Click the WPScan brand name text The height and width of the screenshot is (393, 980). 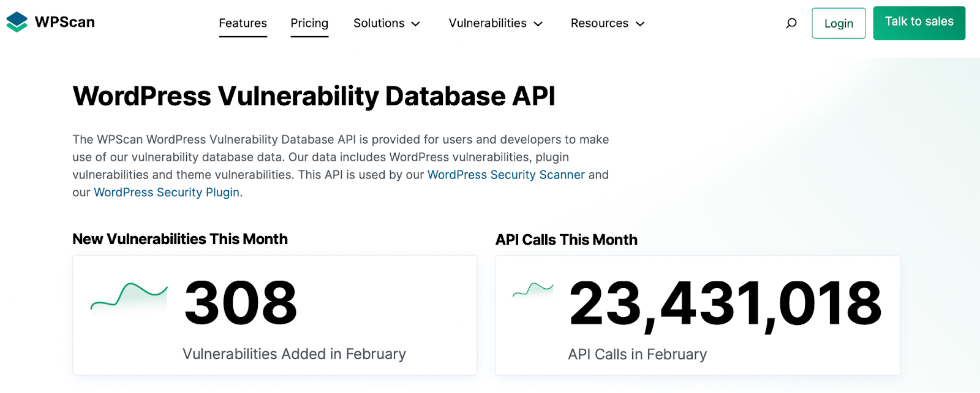(x=65, y=22)
